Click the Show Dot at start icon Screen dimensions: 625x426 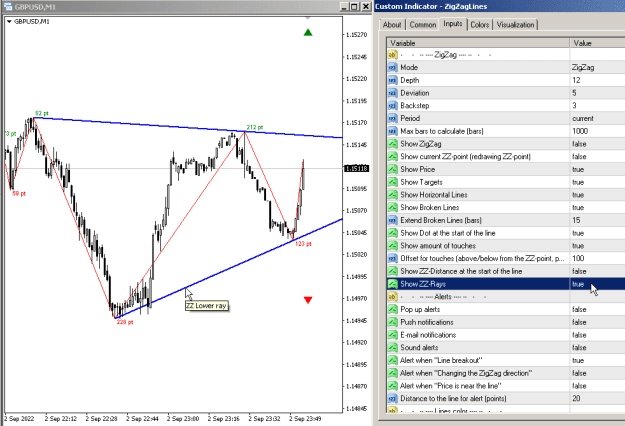[393, 233]
